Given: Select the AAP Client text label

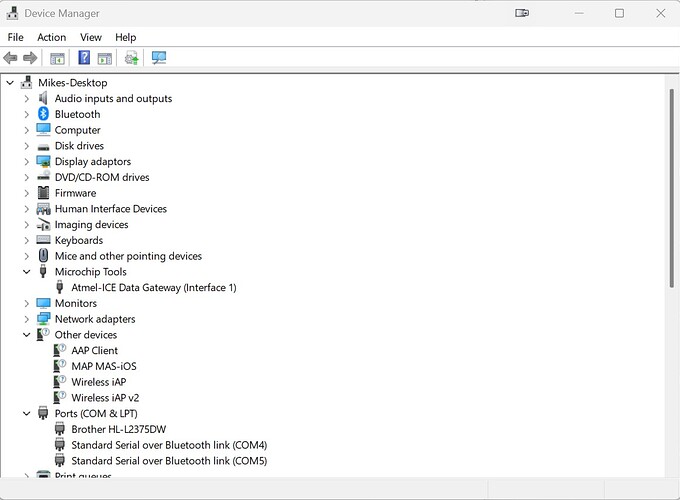Looking at the screenshot, I should click(95, 350).
